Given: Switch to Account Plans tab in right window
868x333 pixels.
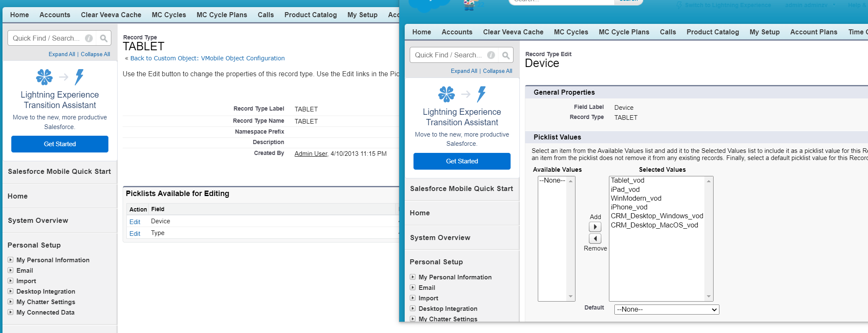Looking at the screenshot, I should 813,32.
